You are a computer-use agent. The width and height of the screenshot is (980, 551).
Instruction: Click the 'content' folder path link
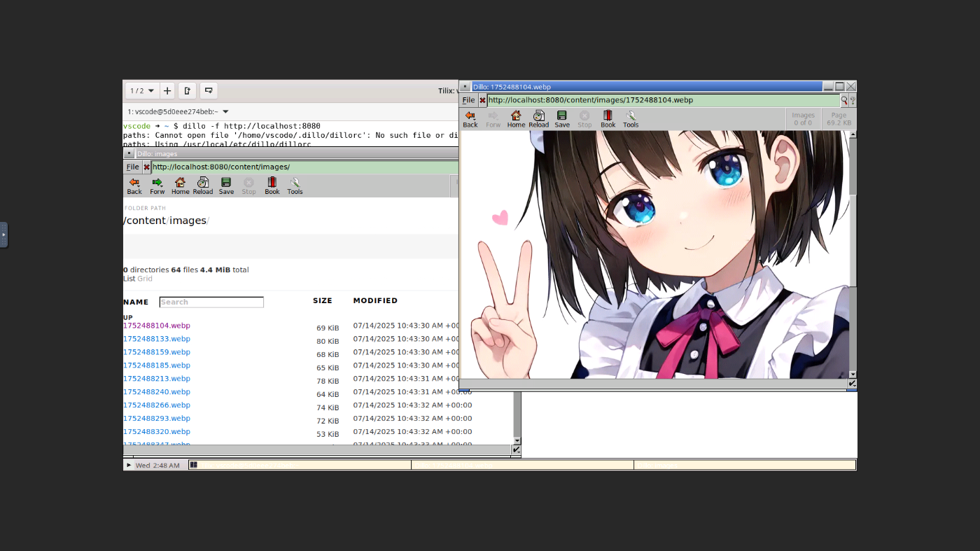146,221
